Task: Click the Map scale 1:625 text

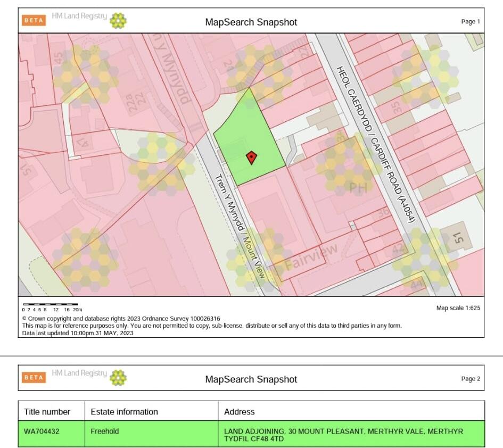Action: [457, 308]
